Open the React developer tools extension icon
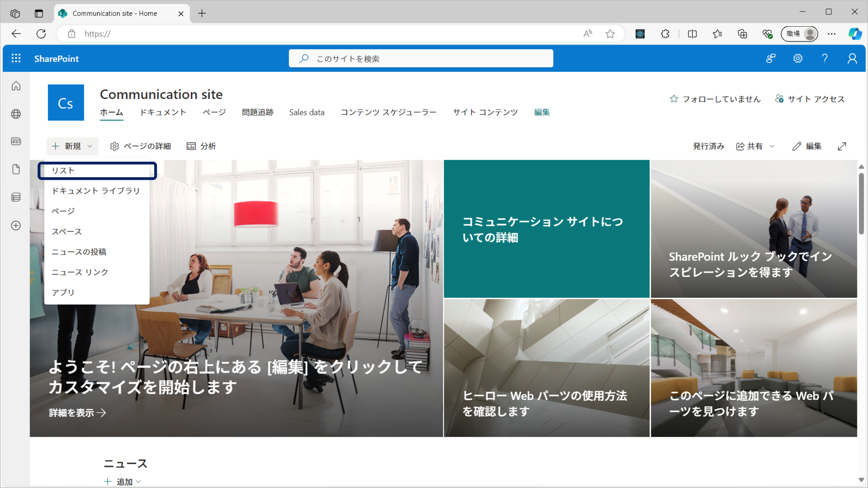 tap(640, 34)
